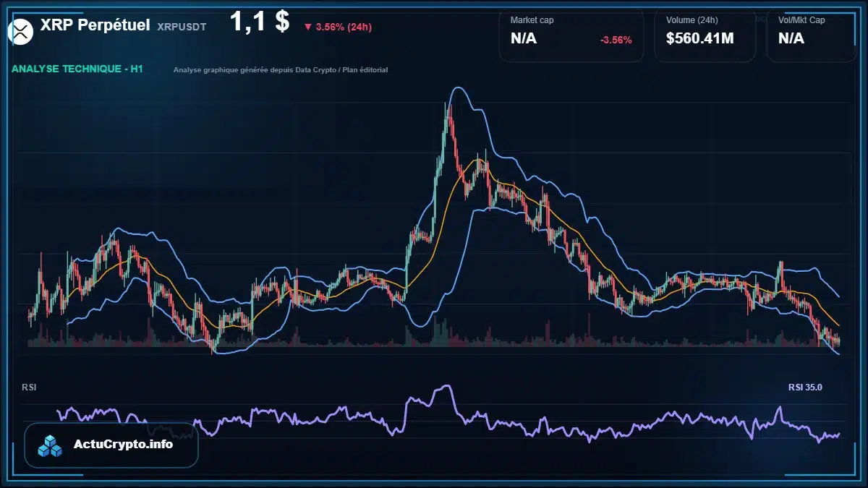Image resolution: width=868 pixels, height=488 pixels.
Task: Click the $560.41M volume value
Action: [700, 39]
